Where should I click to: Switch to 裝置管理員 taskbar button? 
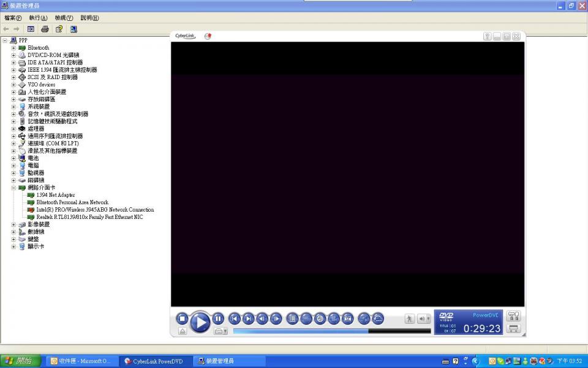[230, 361]
